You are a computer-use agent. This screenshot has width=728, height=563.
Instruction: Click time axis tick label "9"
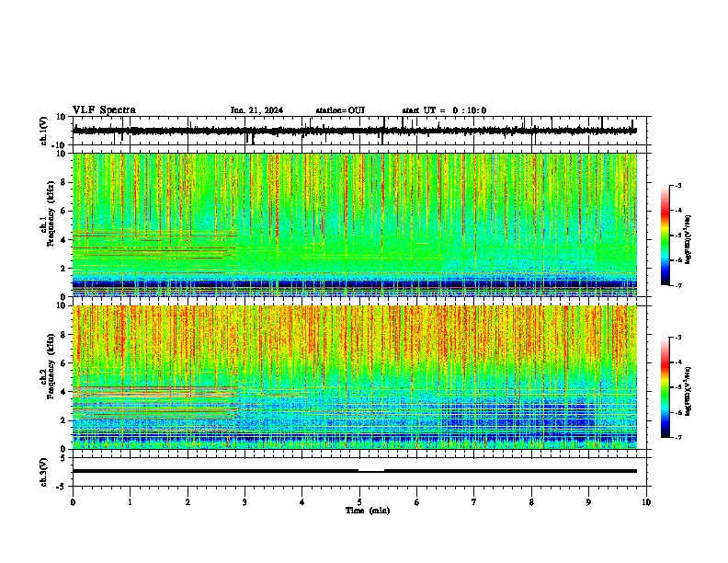(588, 502)
